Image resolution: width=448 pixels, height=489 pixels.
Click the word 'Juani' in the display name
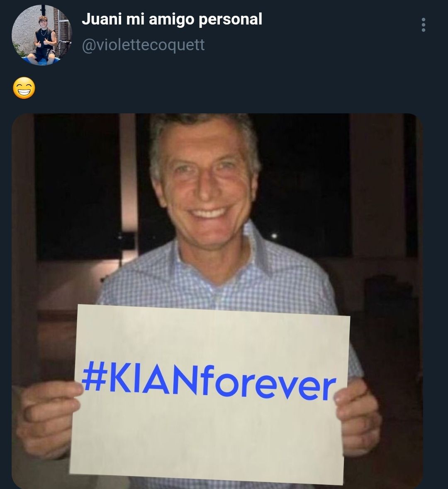point(102,19)
